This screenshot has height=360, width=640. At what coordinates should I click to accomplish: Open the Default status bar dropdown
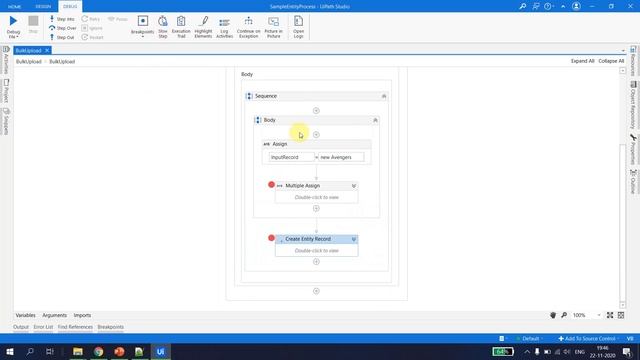529,339
